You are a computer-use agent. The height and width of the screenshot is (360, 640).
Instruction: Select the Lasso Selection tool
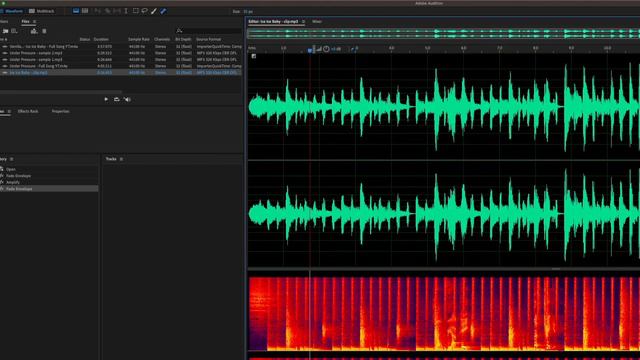(x=144, y=11)
